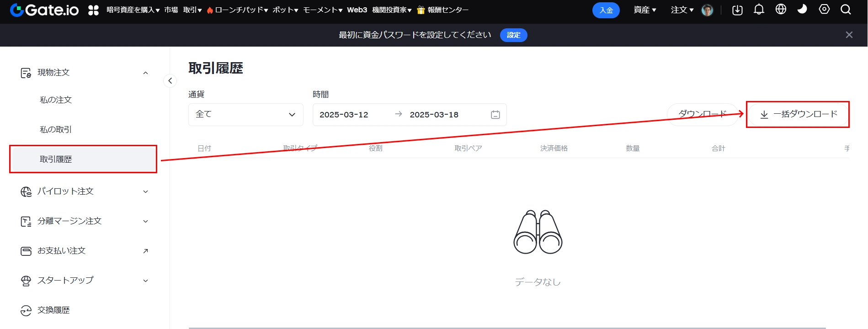Select 私の注文 in sidebar
868x329 pixels.
pos(56,100)
